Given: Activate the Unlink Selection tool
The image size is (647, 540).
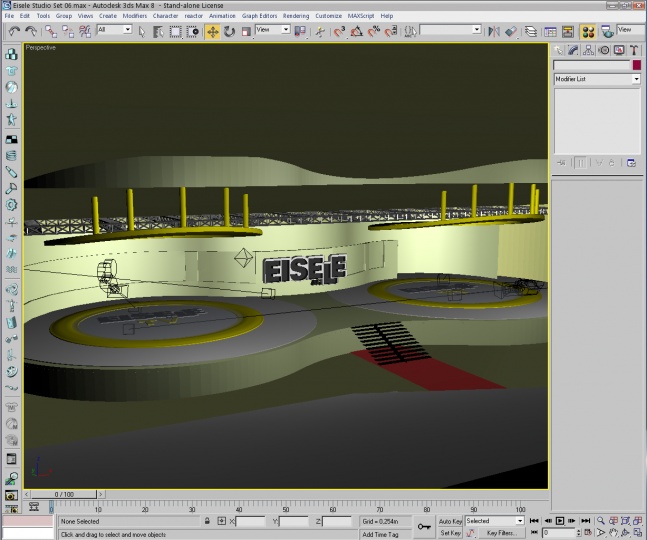Looking at the screenshot, I should tap(68, 31).
